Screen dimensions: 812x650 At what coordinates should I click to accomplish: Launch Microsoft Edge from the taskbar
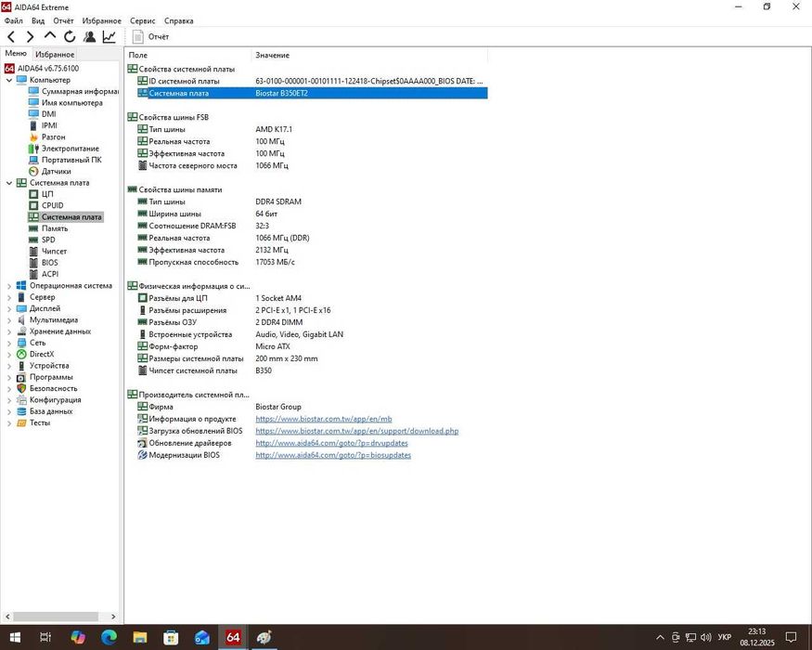pos(109,637)
